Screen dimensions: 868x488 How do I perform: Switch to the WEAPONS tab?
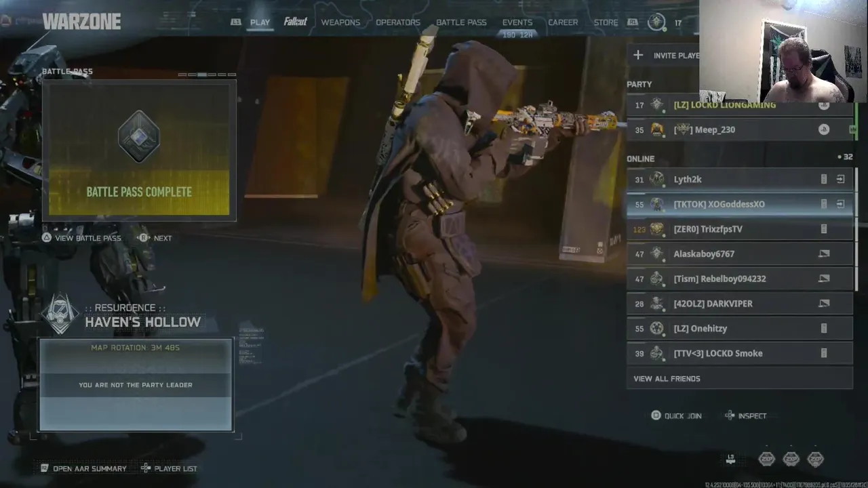tap(340, 22)
